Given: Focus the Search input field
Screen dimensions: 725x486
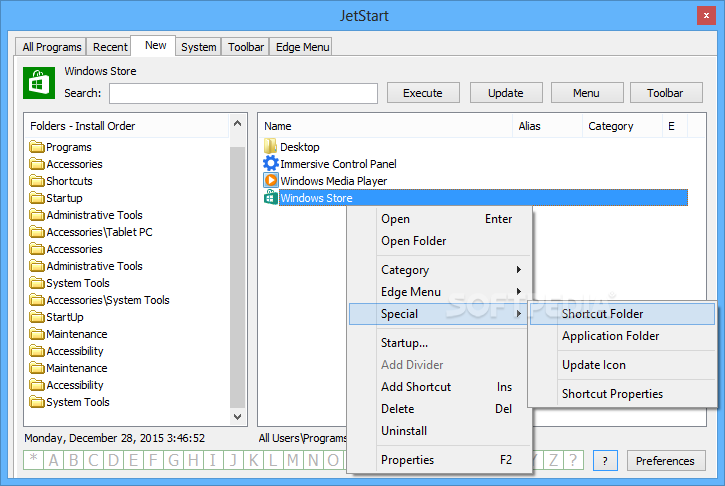Looking at the screenshot, I should coord(243,93).
